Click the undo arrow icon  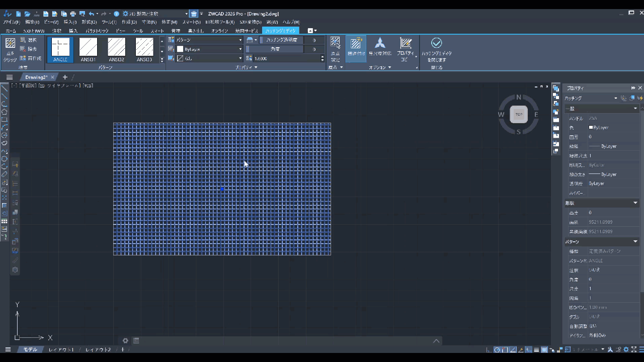[91, 14]
